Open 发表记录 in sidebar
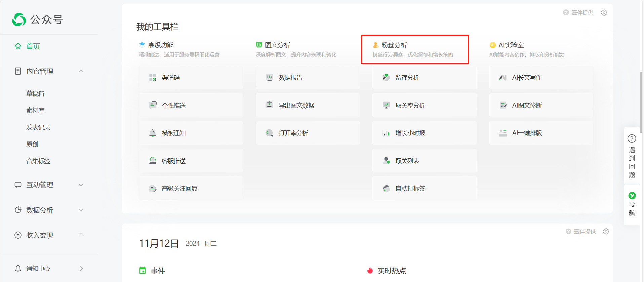The width and height of the screenshot is (644, 282). [x=38, y=127]
